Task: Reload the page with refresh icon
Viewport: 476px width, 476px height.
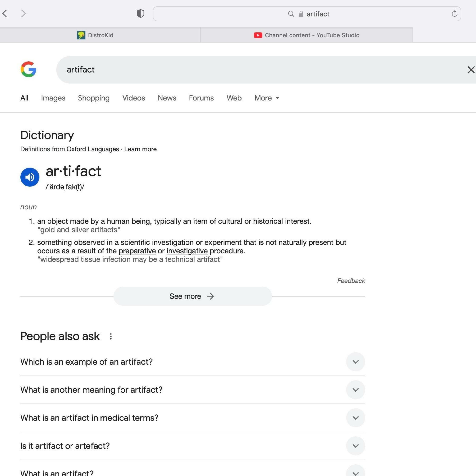Action: point(454,14)
